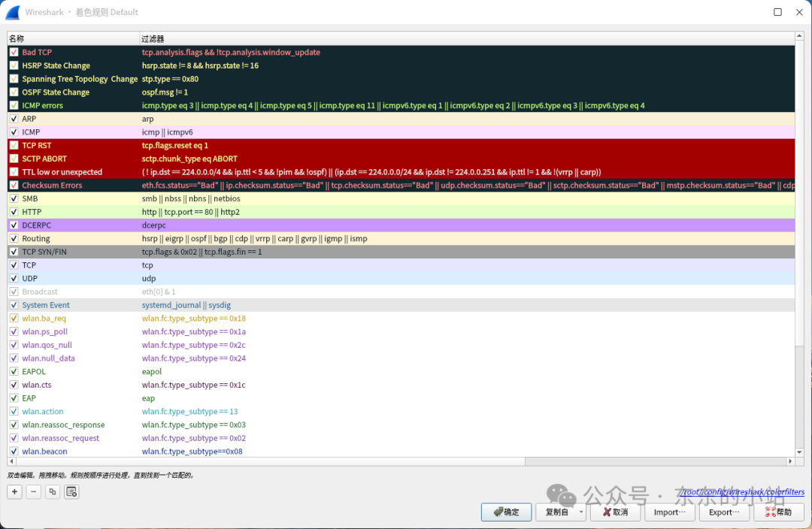Click the vertical scrollbar down arrow
The image size is (812, 529).
coord(799,452)
